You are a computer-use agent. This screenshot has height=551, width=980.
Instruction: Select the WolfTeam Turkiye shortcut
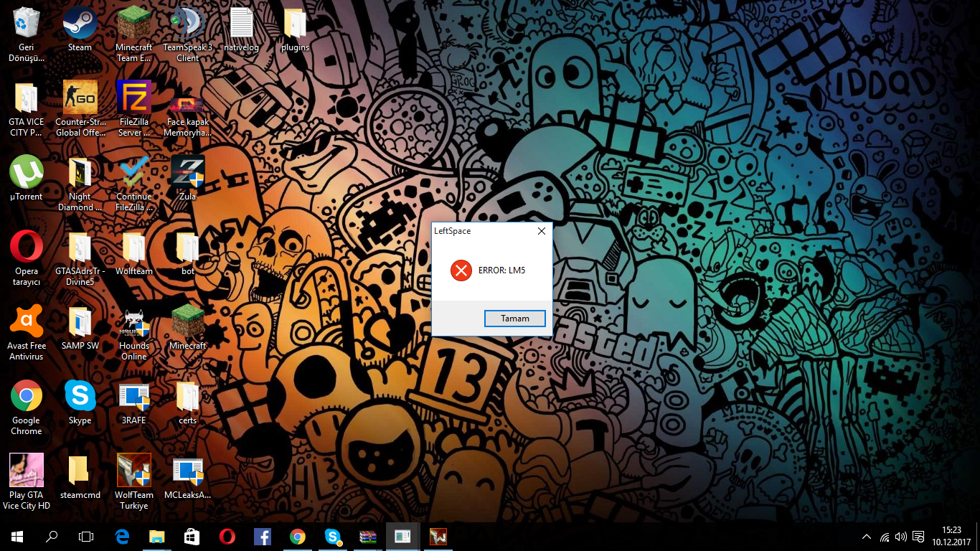pyautogui.click(x=134, y=482)
